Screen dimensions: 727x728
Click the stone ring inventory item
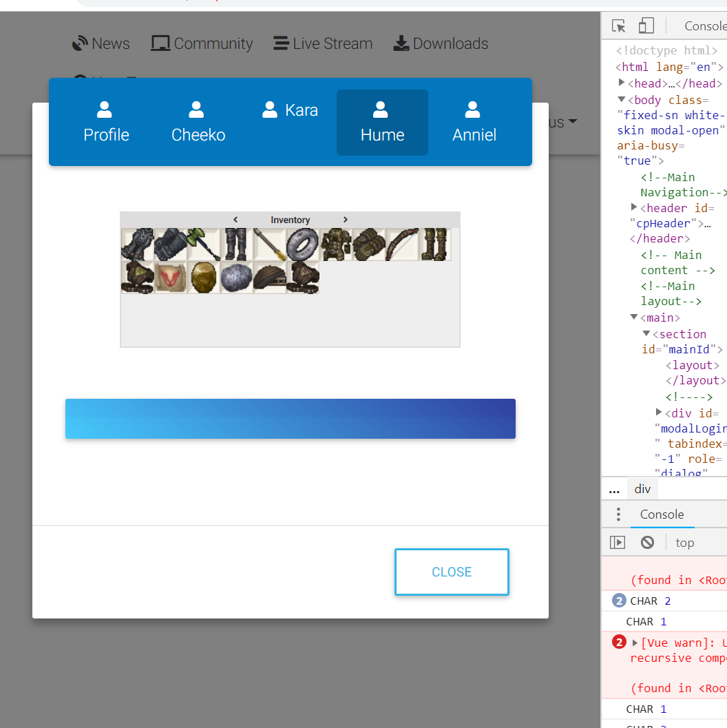pos(303,245)
